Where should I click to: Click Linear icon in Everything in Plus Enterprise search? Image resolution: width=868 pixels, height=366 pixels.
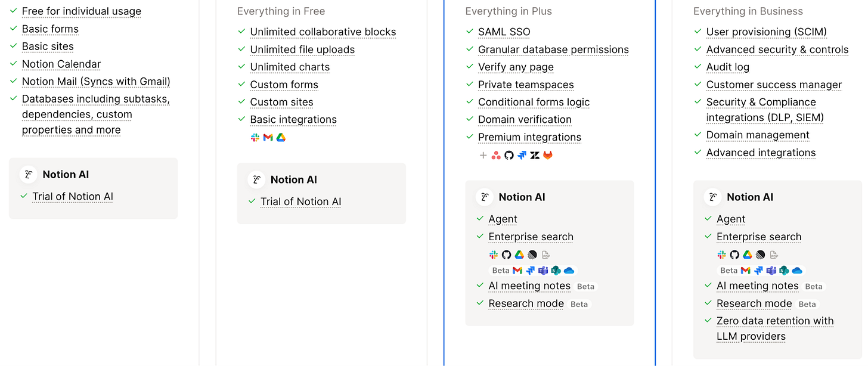click(x=532, y=255)
